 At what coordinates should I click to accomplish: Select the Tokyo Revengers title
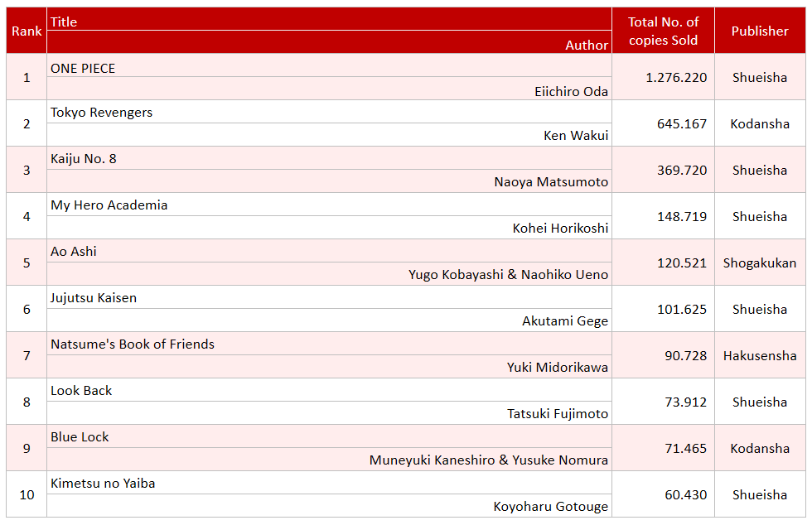coord(101,113)
